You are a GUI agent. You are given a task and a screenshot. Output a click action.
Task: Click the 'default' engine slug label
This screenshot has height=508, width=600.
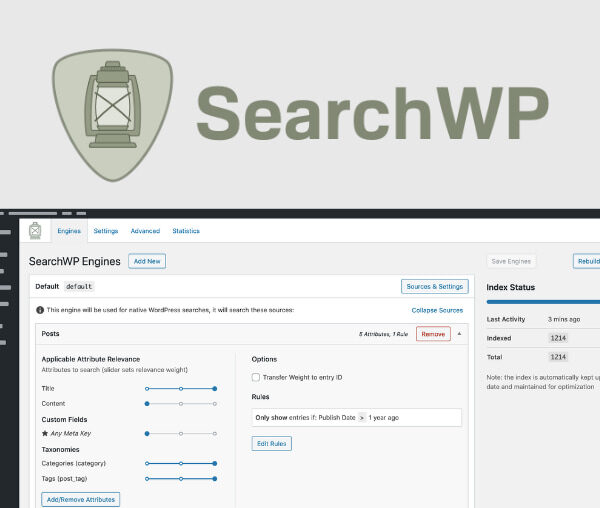[79, 287]
